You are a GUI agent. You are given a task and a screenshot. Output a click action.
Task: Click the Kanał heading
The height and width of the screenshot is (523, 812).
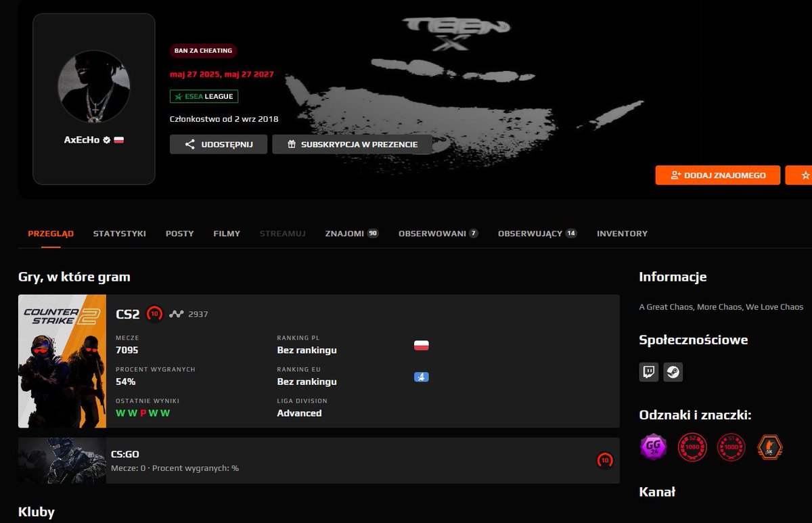click(x=658, y=492)
